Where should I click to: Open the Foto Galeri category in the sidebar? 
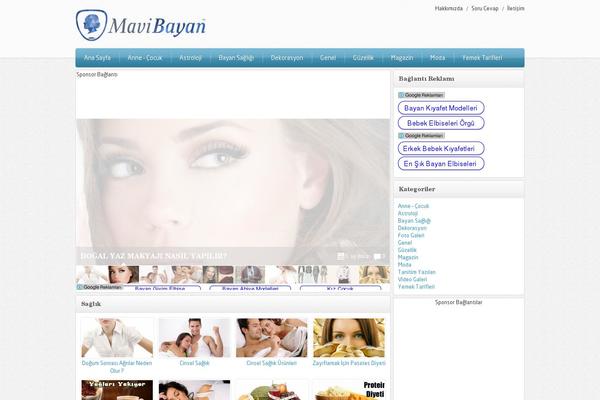[x=411, y=235]
